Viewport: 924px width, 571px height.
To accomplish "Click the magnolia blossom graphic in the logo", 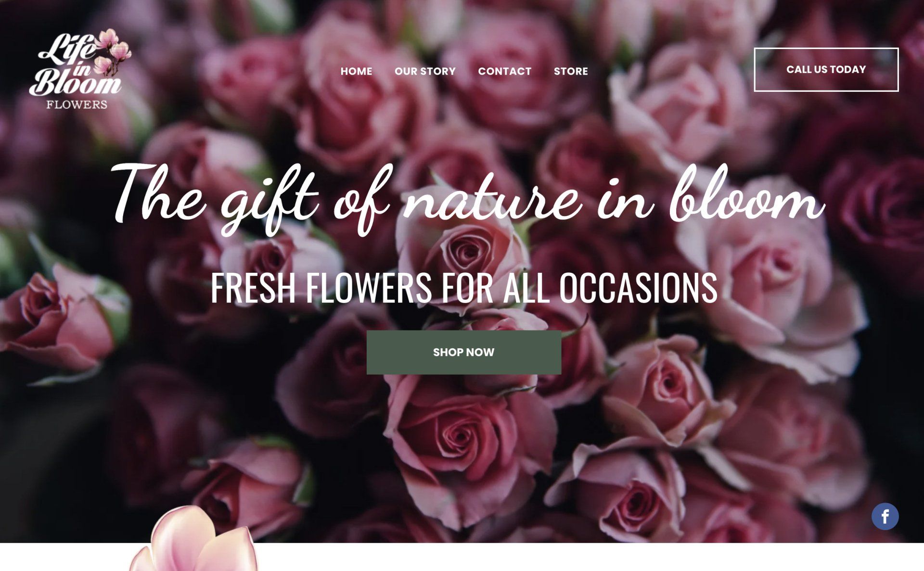I will [x=112, y=52].
